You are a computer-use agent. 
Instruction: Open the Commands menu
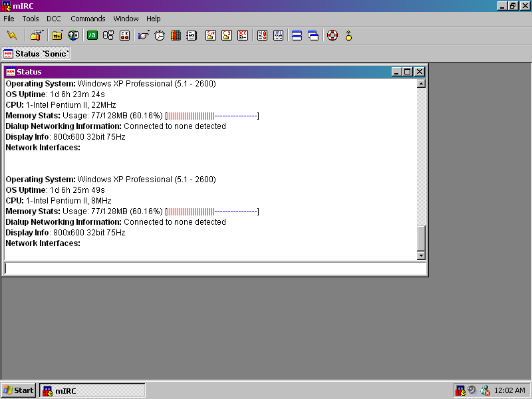coord(88,19)
